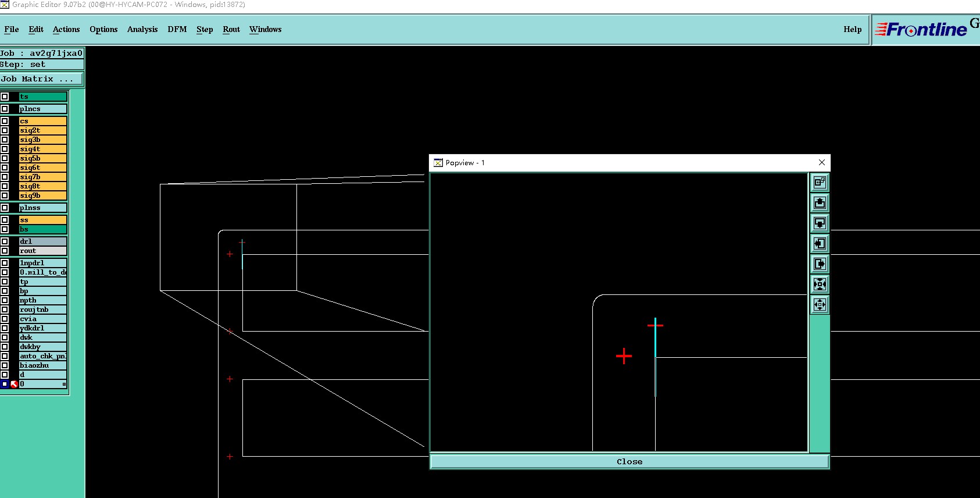980x498 pixels.
Task: Select layer cvia in list
Action: coord(43,319)
